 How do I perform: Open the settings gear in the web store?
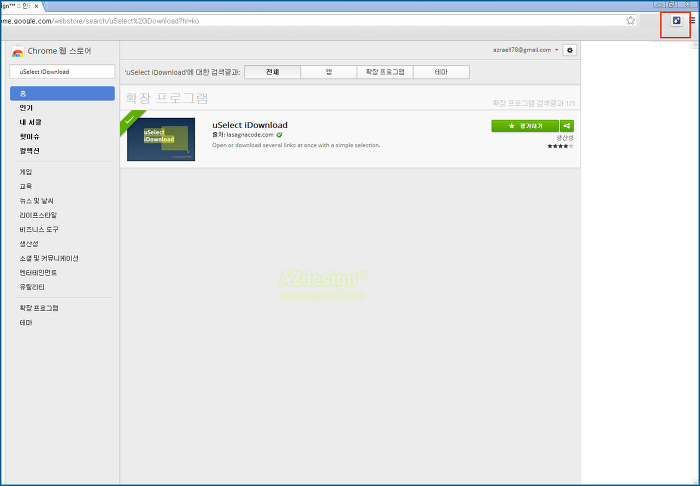(570, 50)
